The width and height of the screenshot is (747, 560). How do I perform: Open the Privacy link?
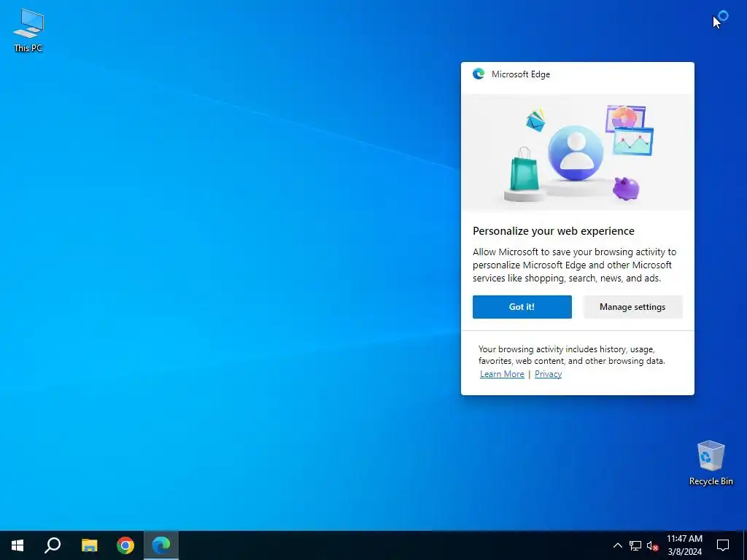548,374
